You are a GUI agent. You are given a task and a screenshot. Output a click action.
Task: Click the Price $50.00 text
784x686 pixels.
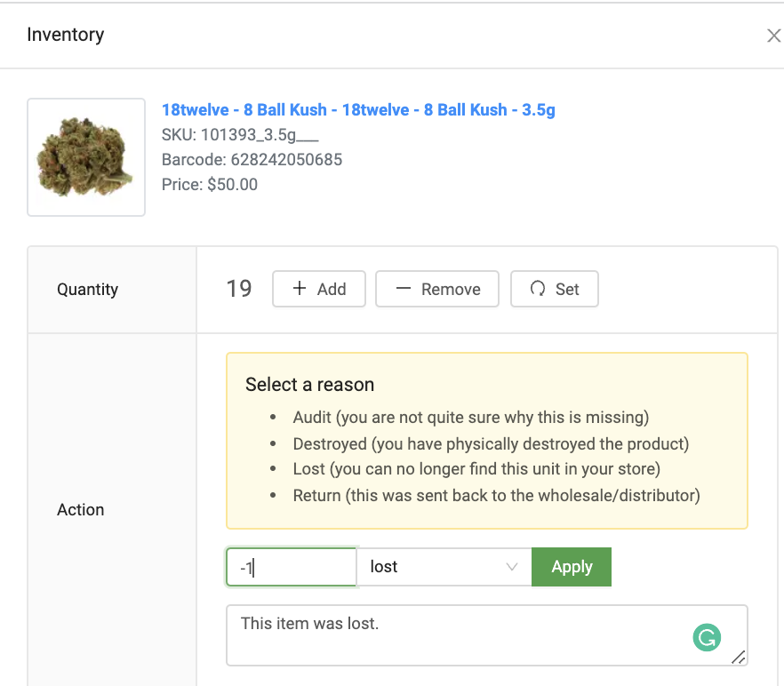pos(210,185)
